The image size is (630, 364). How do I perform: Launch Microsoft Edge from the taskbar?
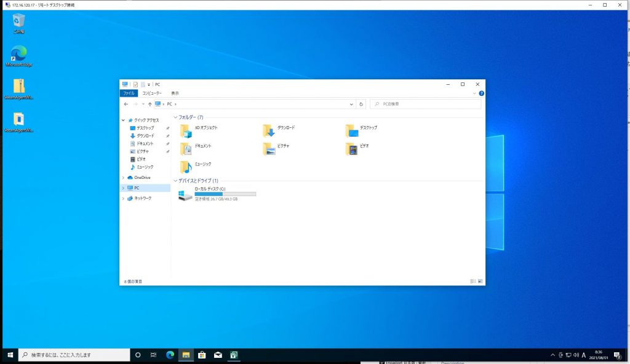coord(170,355)
